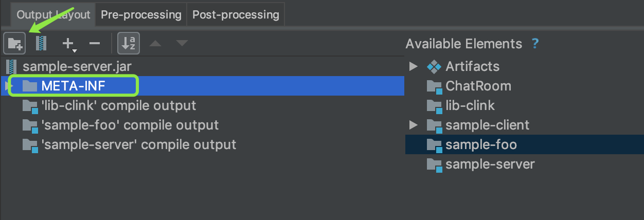Click the Create Archive icon
Screen dimensions: 644x220
pos(41,44)
